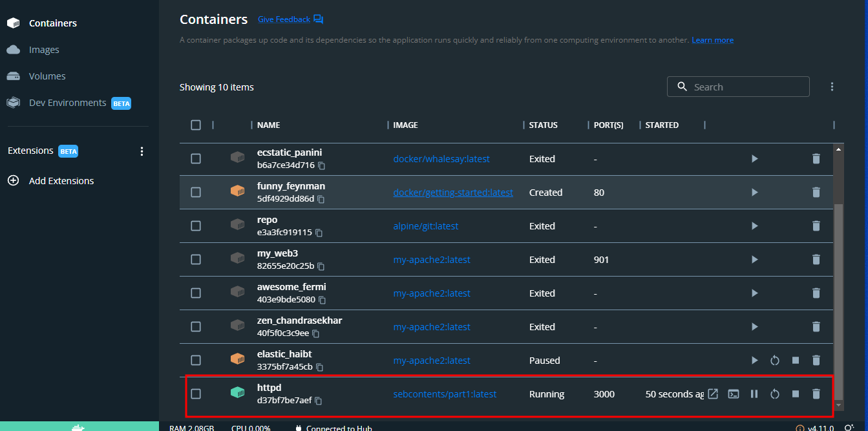Open the containers list options menu
The width and height of the screenshot is (868, 431).
tap(832, 87)
